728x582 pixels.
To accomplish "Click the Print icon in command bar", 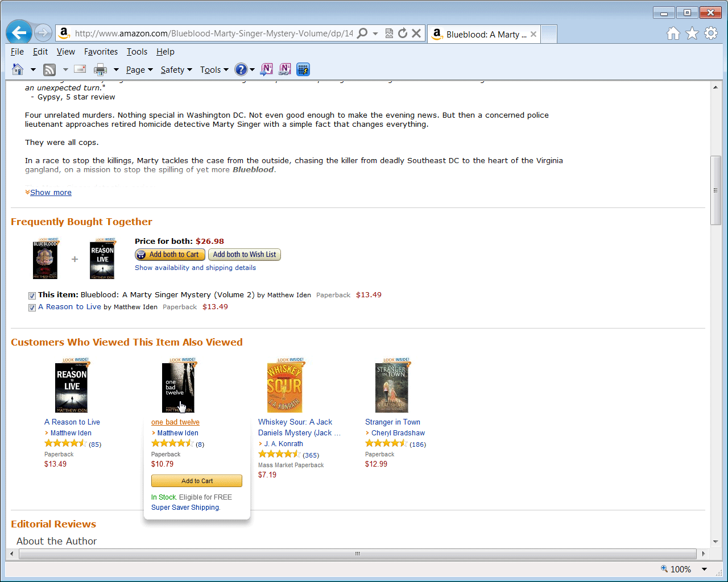I will click(100, 69).
